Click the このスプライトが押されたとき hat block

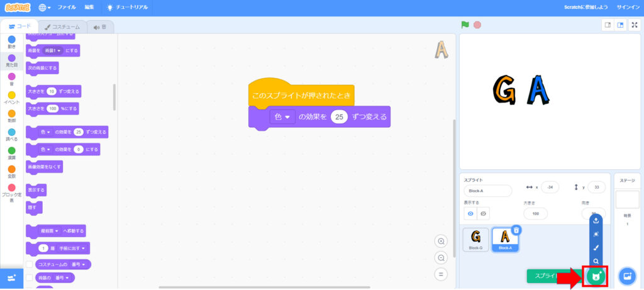(301, 94)
